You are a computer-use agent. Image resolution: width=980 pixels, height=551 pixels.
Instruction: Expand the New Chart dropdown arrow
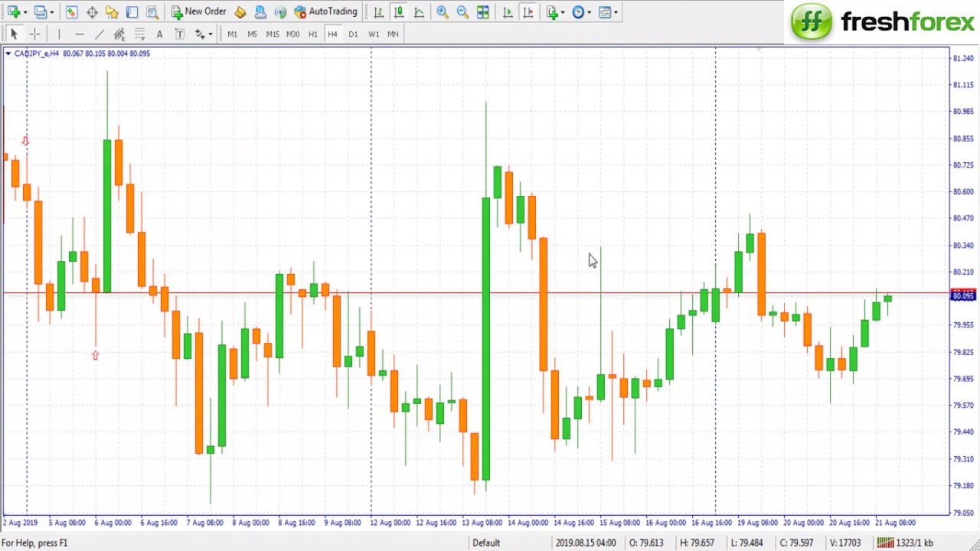click(x=25, y=12)
